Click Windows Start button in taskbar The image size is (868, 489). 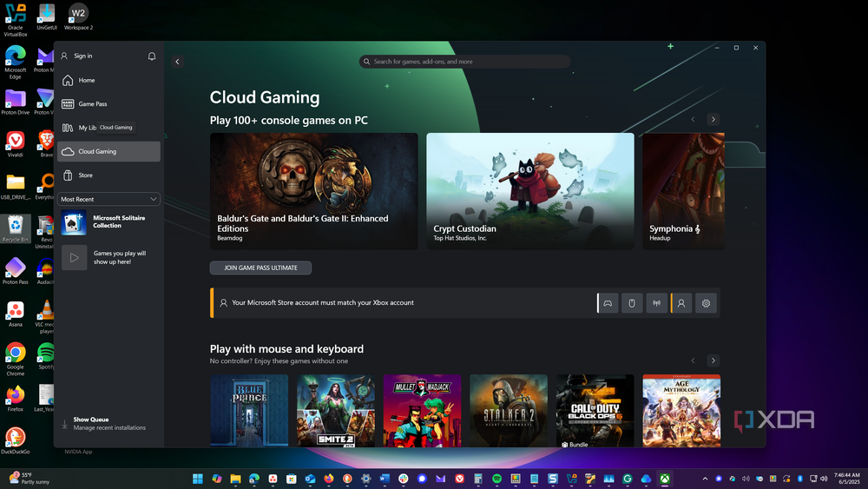pyautogui.click(x=198, y=479)
